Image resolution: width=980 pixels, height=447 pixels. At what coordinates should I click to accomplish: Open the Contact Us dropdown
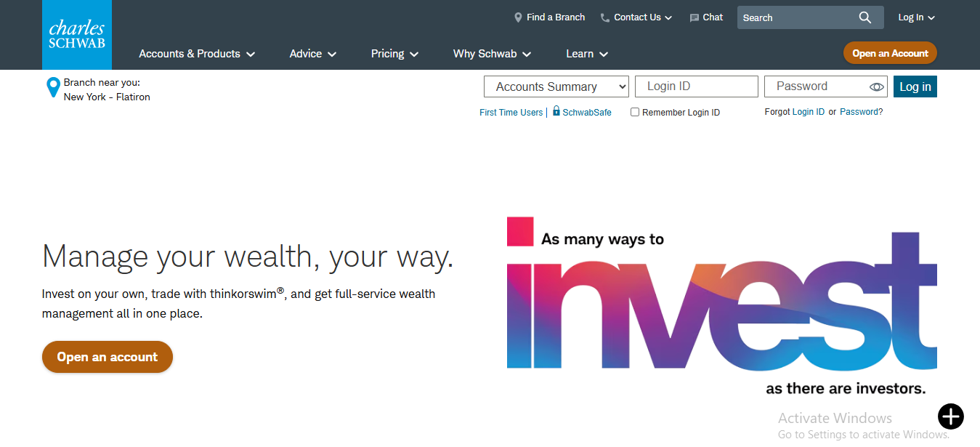pos(643,17)
